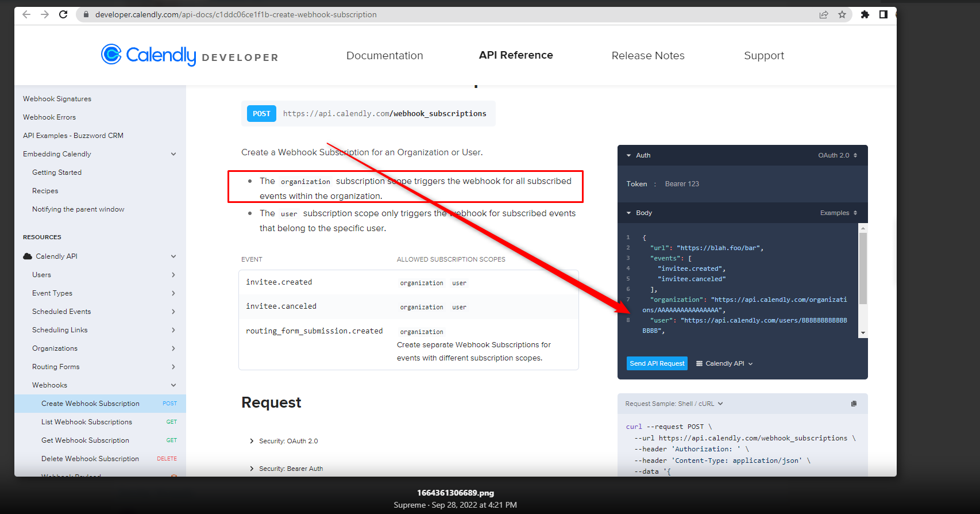Screen dimensions: 980x514
Task: Open the Documentation tab
Action: (385, 56)
